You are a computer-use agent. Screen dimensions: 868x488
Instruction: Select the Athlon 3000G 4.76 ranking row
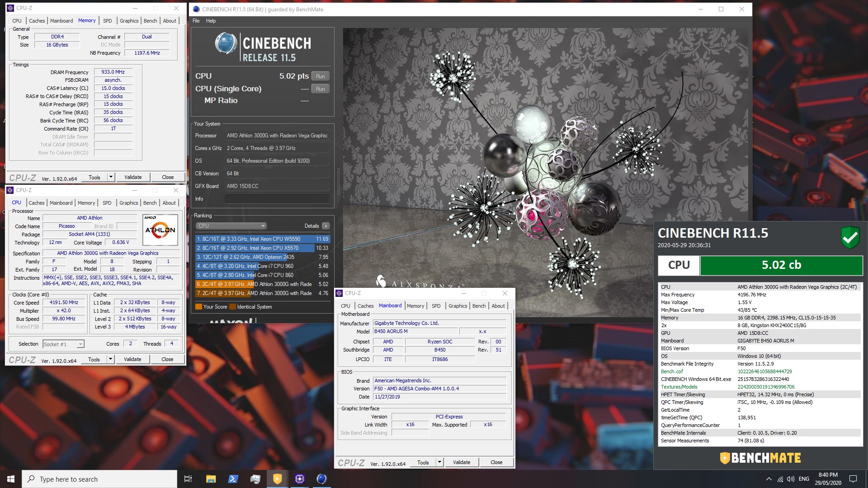click(263, 293)
